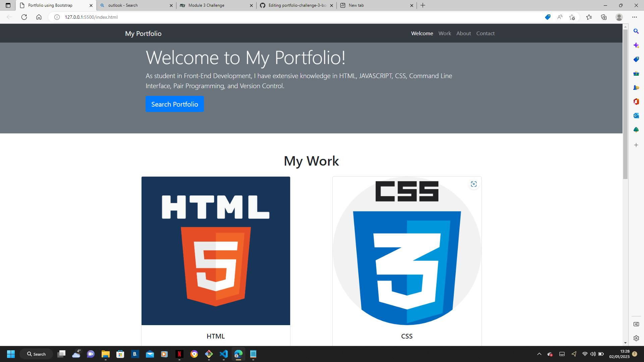
Task: Open the Mail app from the taskbar
Action: point(150,354)
